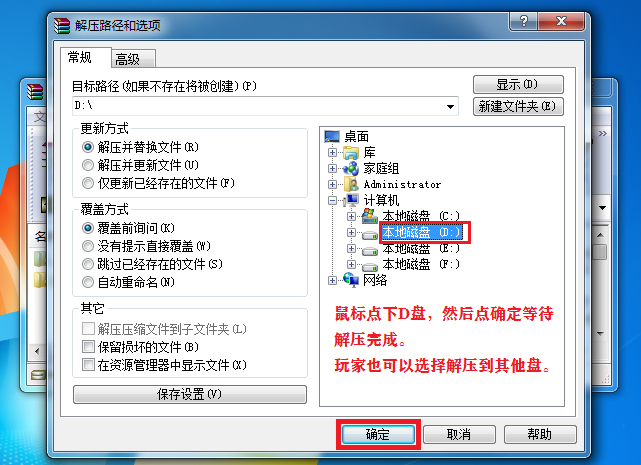Select the 库 library folder icon
This screenshot has height=465, width=641.
(351, 153)
